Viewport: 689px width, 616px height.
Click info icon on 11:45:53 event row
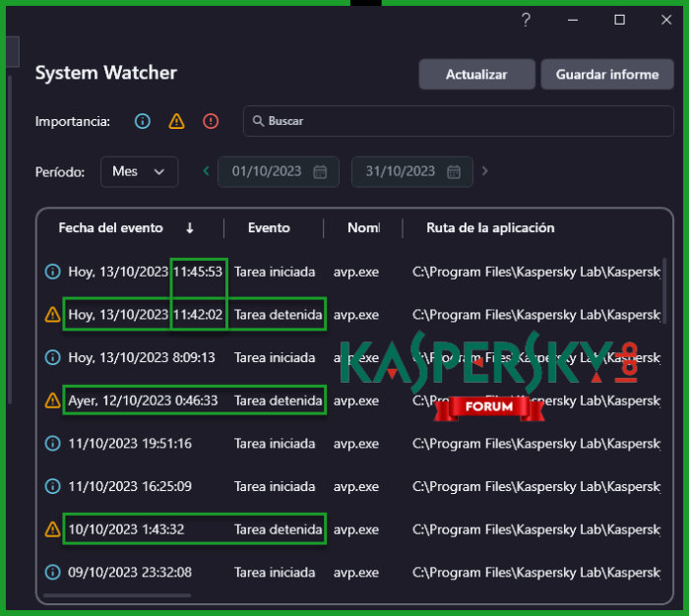[x=53, y=271]
